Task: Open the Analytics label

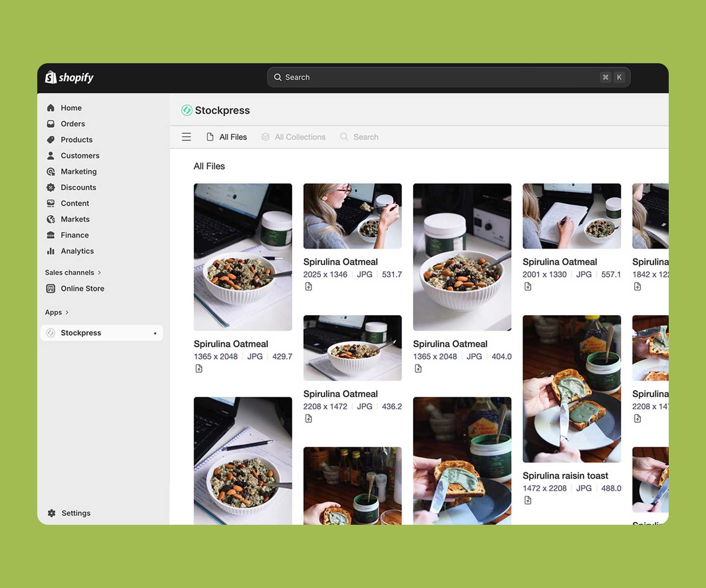Action: point(77,251)
